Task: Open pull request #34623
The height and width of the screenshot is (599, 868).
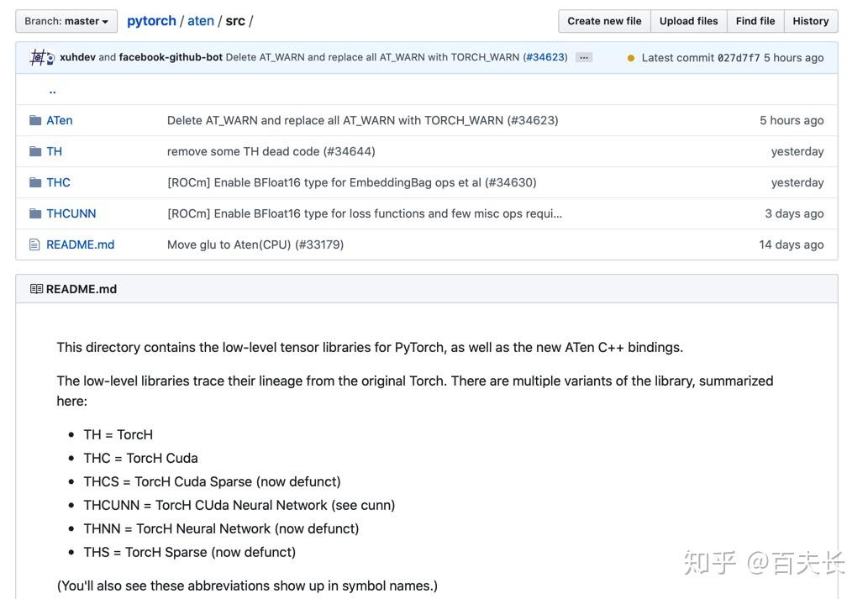Action: [x=544, y=57]
